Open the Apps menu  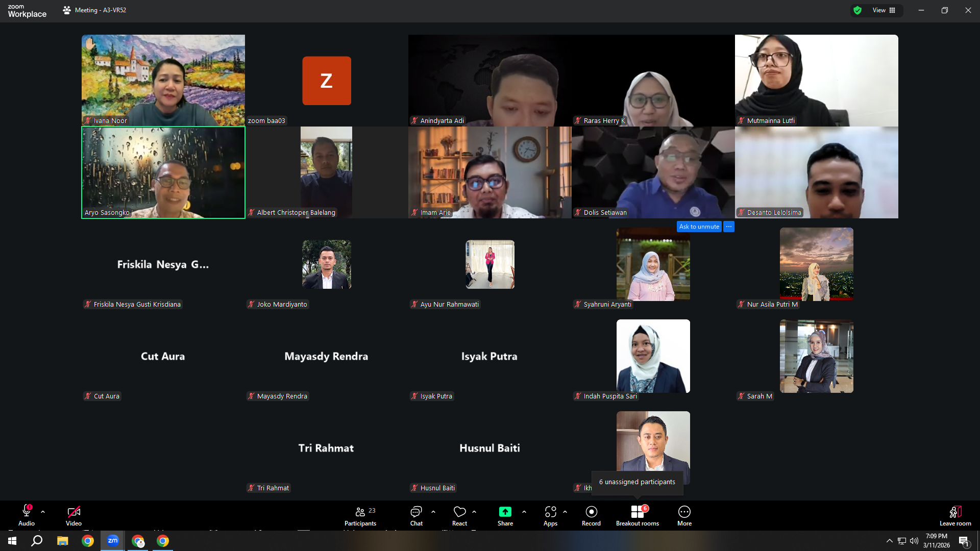coord(550,515)
